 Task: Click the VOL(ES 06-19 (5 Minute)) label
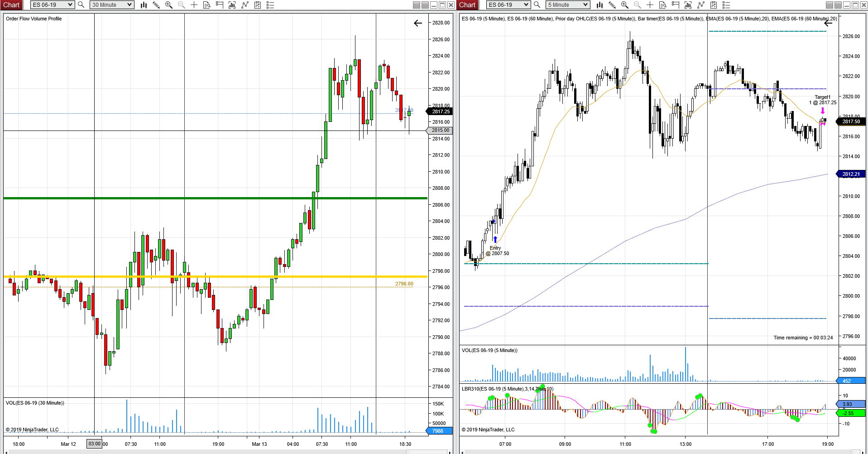(489, 350)
